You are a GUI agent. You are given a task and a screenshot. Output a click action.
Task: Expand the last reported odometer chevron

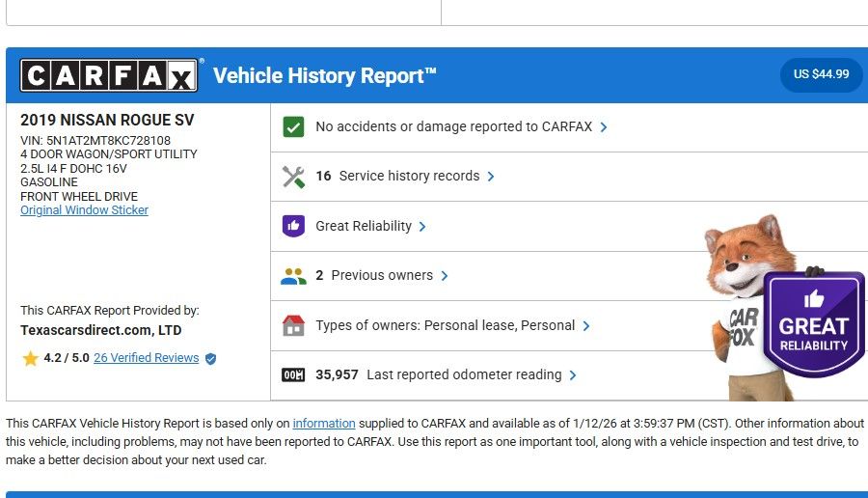point(573,375)
